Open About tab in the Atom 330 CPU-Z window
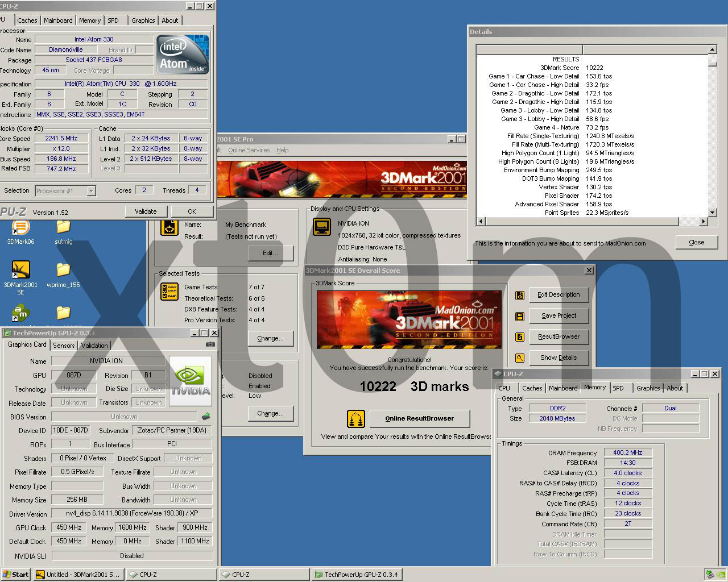The height and width of the screenshot is (582, 728). pyautogui.click(x=170, y=20)
